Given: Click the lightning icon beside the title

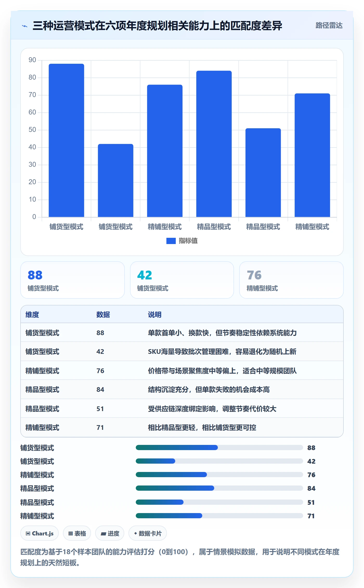Looking at the screenshot, I should [25, 26].
